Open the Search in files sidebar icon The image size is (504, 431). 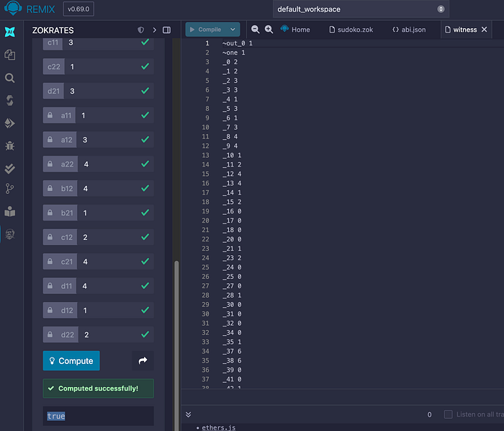point(9,78)
